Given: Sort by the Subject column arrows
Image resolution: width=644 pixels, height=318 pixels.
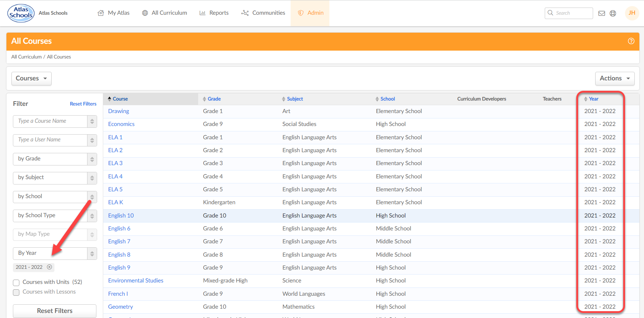Looking at the screenshot, I should coord(284,99).
